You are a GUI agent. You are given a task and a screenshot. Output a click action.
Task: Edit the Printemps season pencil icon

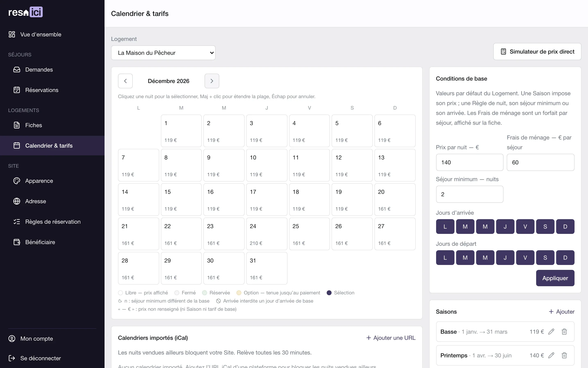tap(551, 355)
